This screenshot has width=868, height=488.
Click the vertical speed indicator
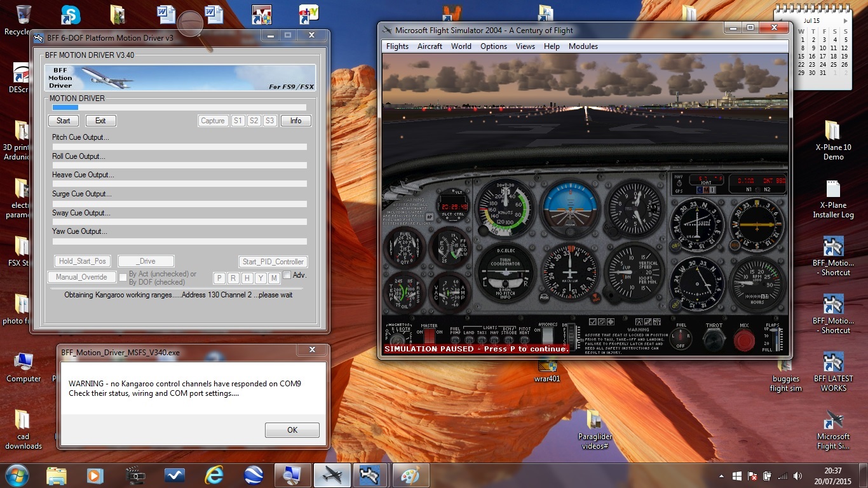pos(634,272)
